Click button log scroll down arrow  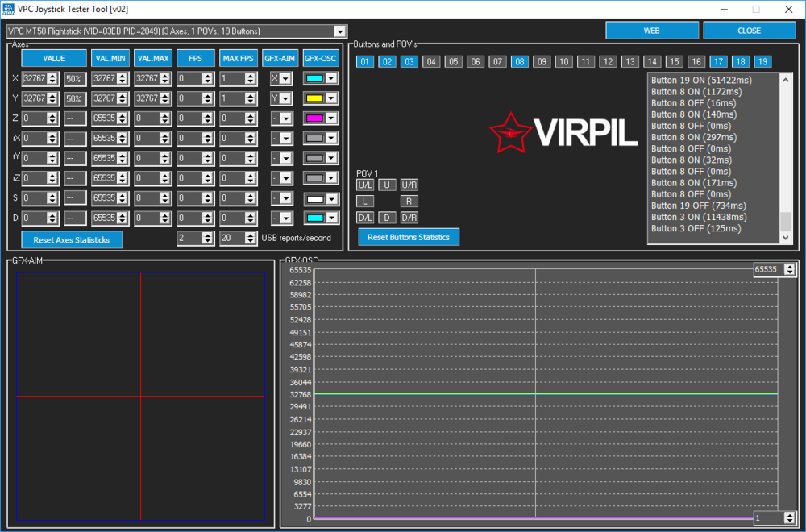click(785, 238)
